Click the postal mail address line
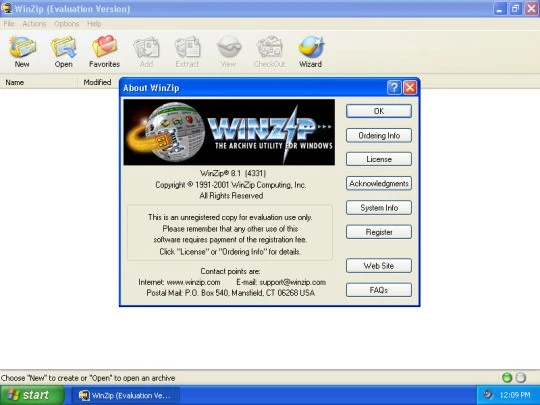The image size is (540, 405). click(230, 293)
